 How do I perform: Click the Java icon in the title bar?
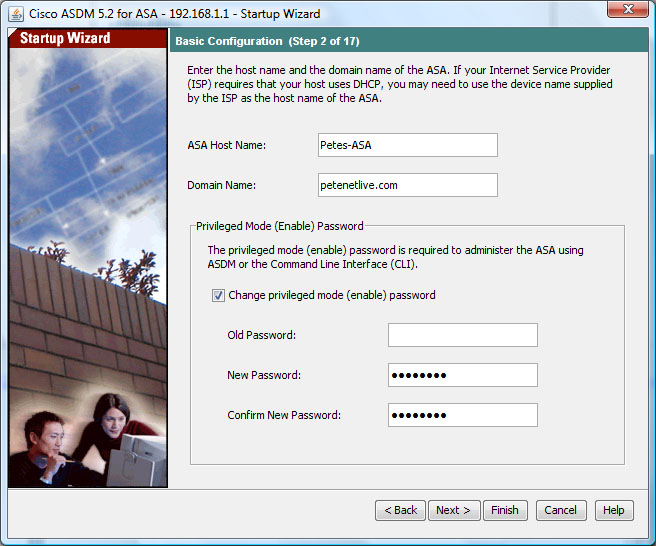click(16, 14)
